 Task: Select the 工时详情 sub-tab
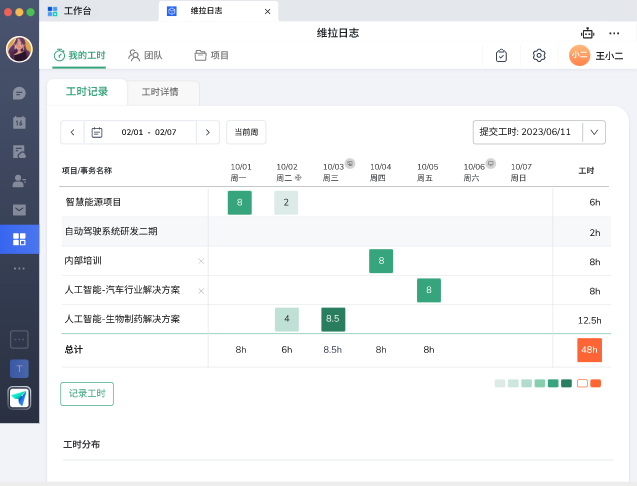[x=160, y=92]
